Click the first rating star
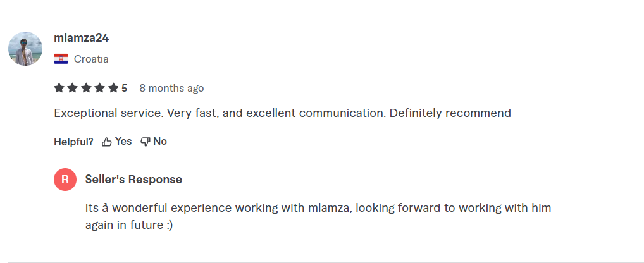This screenshot has width=644, height=263. (x=59, y=88)
